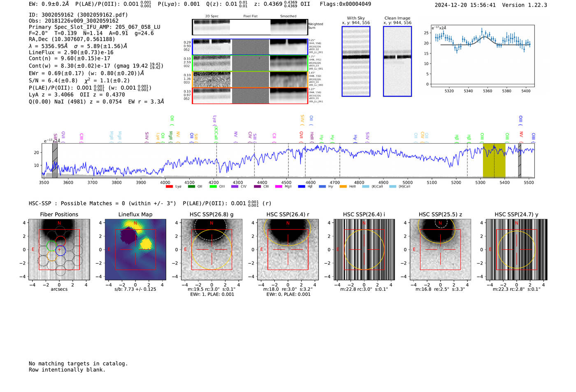Open the HSC SSP(24.7) y image
The image size is (576, 392).
click(517, 250)
